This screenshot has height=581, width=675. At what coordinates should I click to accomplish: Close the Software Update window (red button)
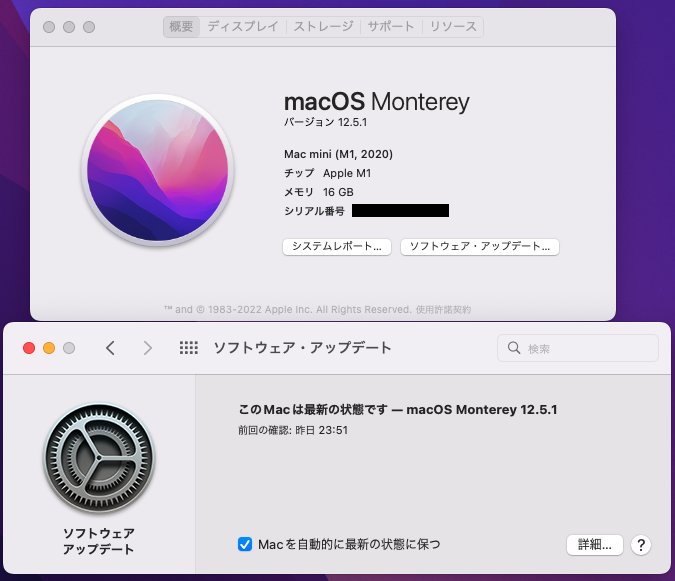tap(29, 348)
